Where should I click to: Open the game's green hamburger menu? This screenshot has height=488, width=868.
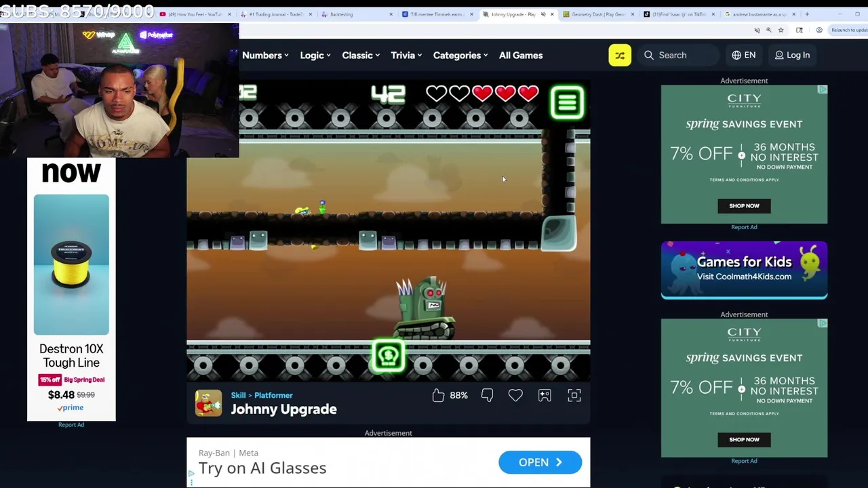tap(567, 102)
